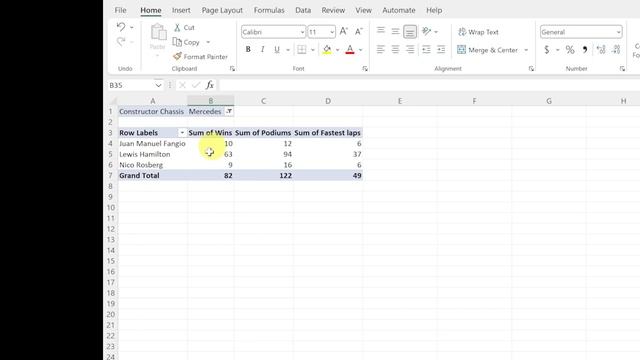640x360 pixels.
Task: Decrease indent
Action: pos(426,50)
